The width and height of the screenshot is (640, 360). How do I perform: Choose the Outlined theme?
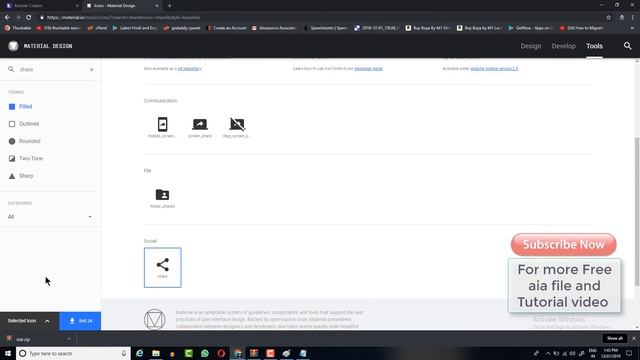tap(24, 124)
